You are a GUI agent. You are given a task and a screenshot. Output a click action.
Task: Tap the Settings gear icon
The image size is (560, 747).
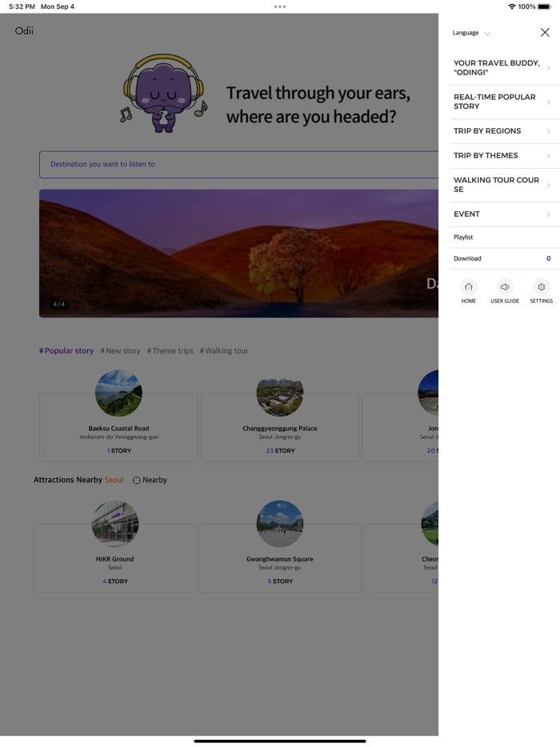pyautogui.click(x=542, y=287)
